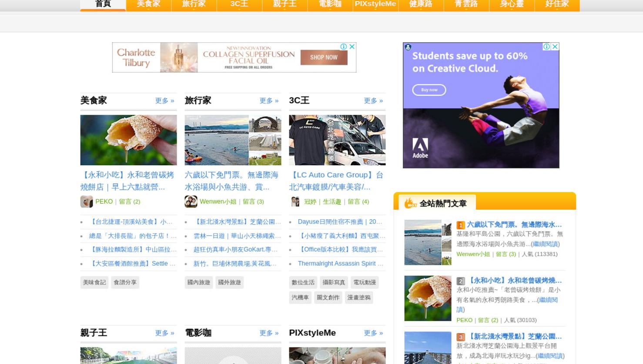This screenshot has height=364, width=643.
Task: Open 旅行家 featured seawater pool thumbnail
Action: coord(233,140)
